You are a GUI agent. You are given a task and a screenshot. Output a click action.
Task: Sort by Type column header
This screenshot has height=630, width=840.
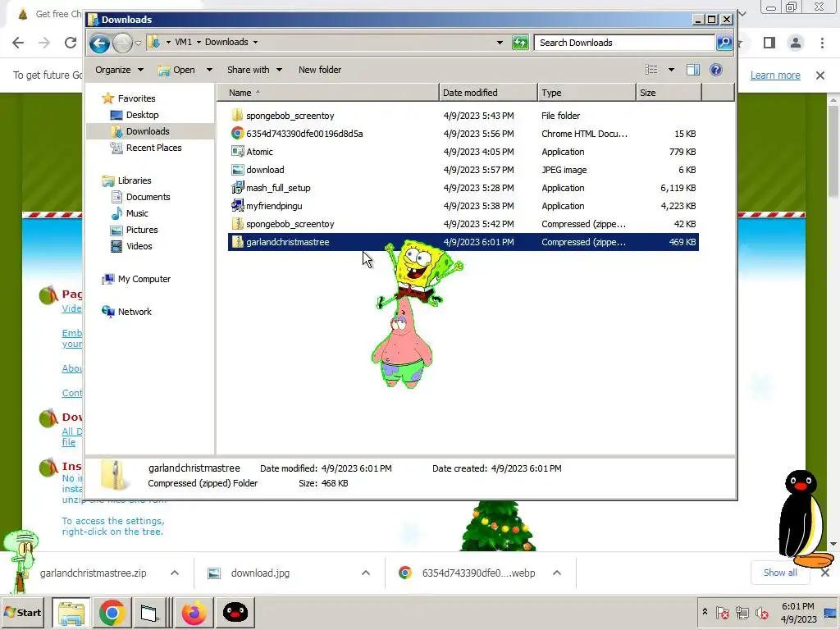(x=587, y=93)
